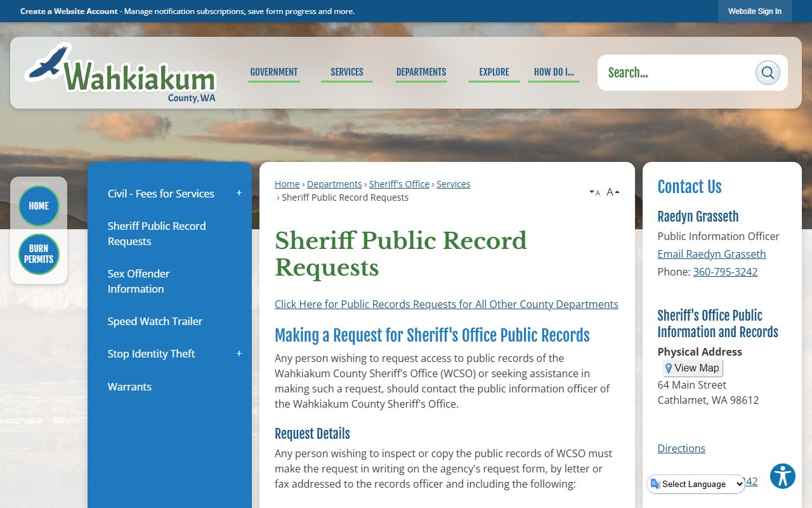The image size is (812, 508).
Task: Click the round Home quick-link button
Action: click(x=39, y=206)
